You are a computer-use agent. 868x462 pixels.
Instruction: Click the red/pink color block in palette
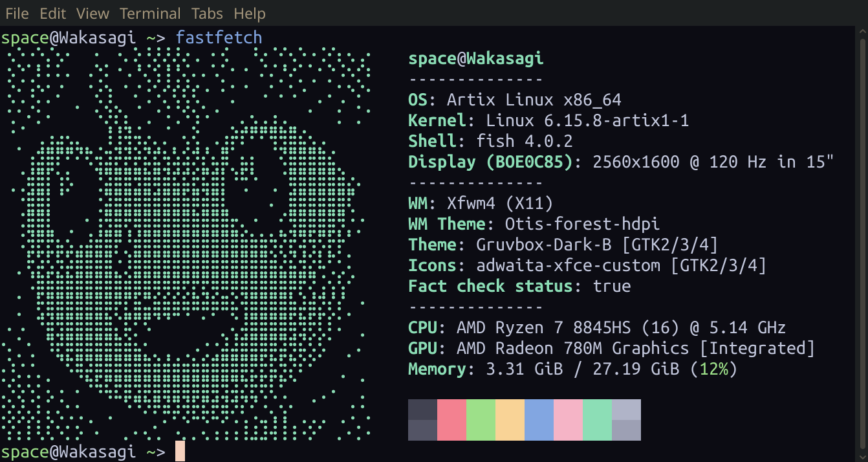click(451, 420)
